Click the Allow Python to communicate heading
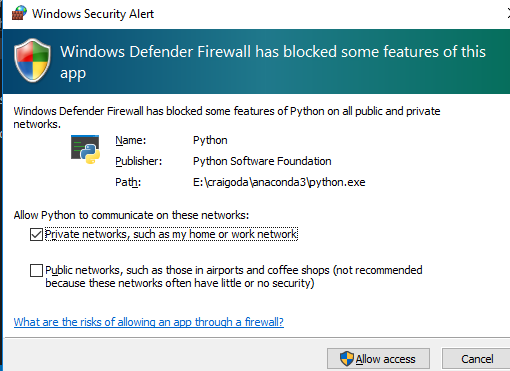Screen dimensions: 510x371 (131, 215)
